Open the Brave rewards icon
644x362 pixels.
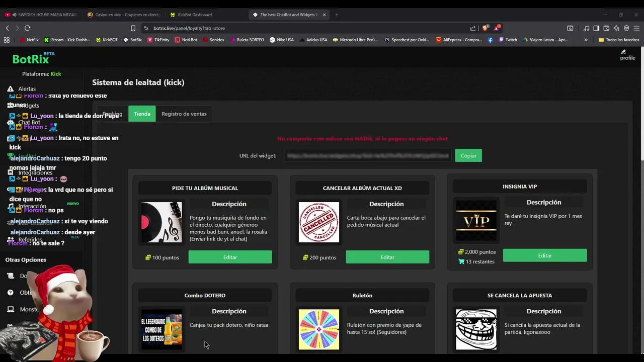coord(497,28)
